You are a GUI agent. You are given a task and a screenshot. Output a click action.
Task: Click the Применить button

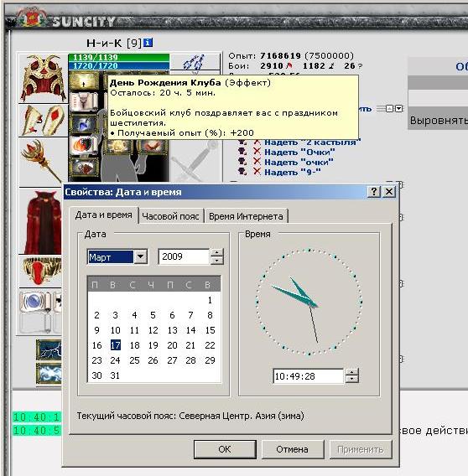[x=361, y=449]
